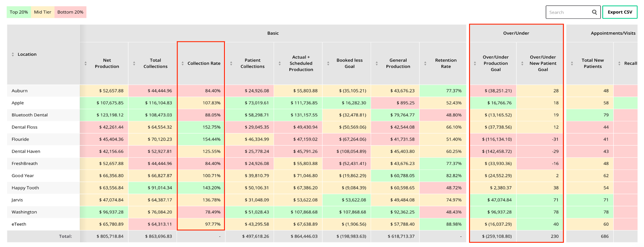Click Export CSV button
This screenshot has width=644, height=247.
point(620,12)
